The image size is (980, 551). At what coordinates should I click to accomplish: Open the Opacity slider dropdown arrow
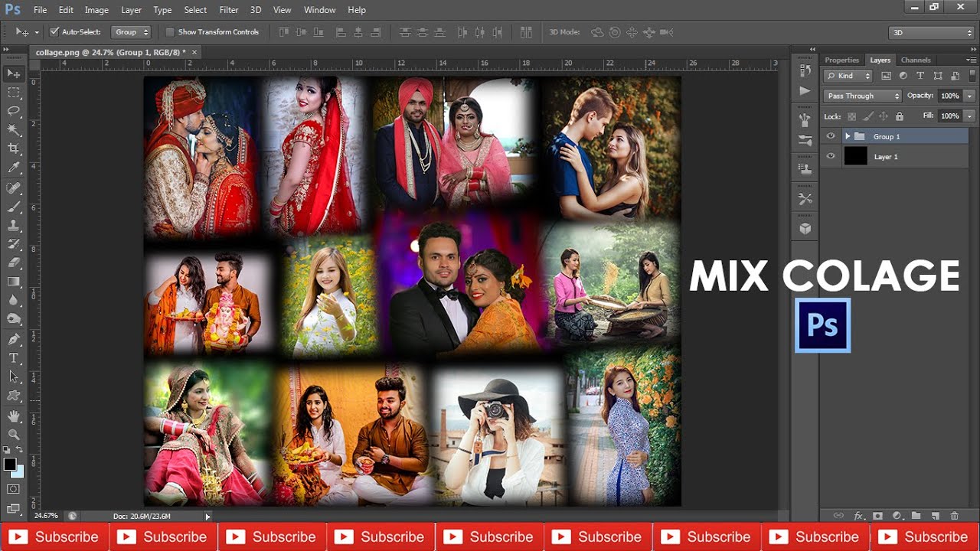[970, 96]
